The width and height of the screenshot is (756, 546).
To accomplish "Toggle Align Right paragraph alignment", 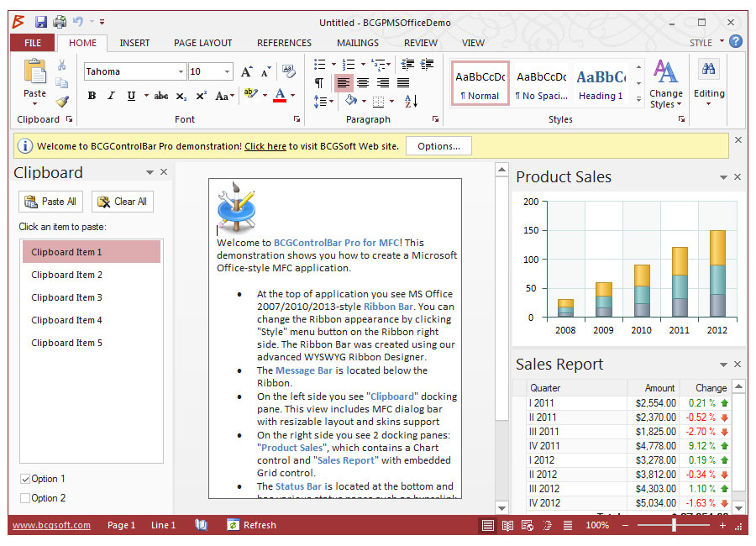I will (383, 83).
